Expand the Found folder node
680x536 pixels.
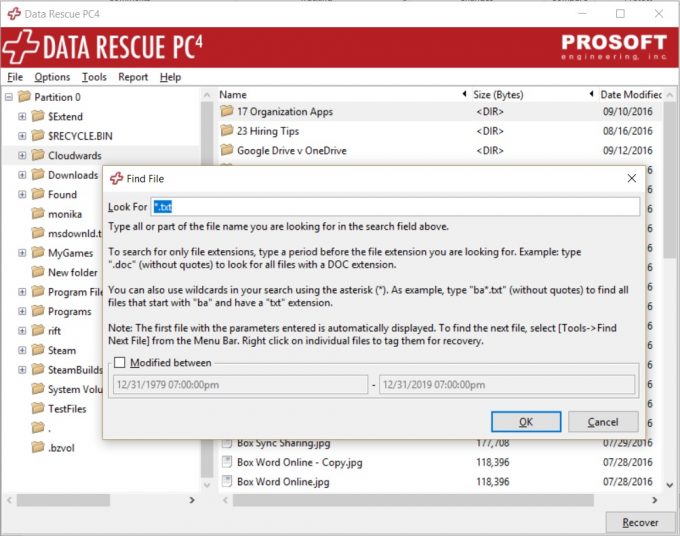[22, 194]
